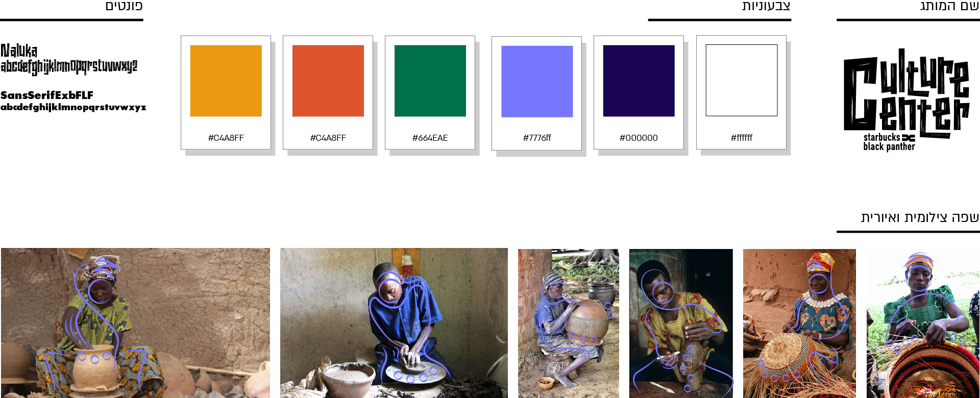Click the שם המותג section heading
980x398 pixels.
949,6
